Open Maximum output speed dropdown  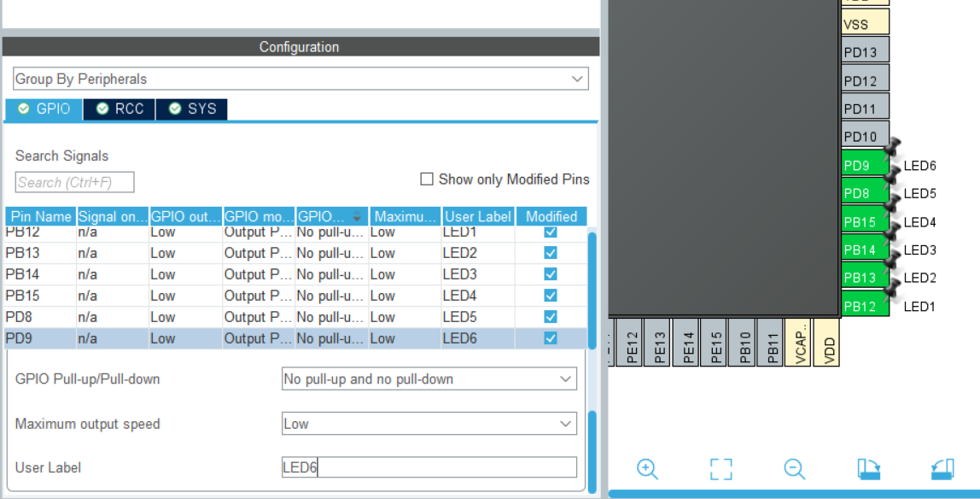(x=429, y=424)
